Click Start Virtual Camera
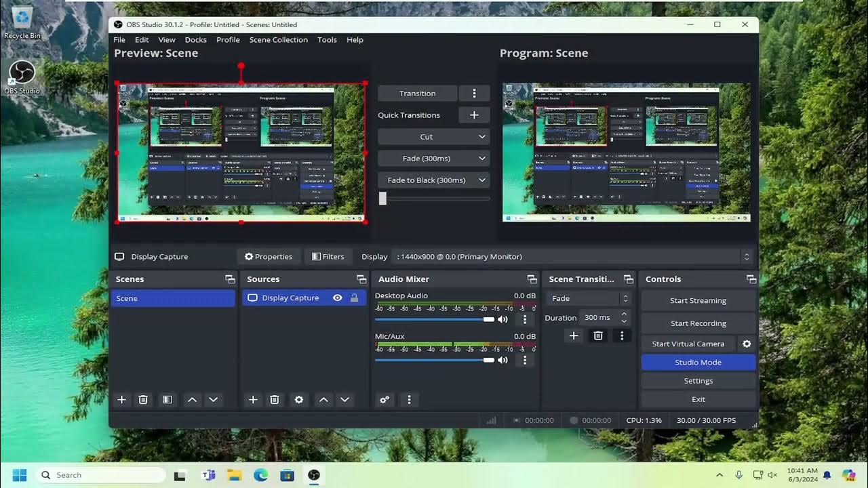Screen dimensions: 868x488 tap(688, 344)
